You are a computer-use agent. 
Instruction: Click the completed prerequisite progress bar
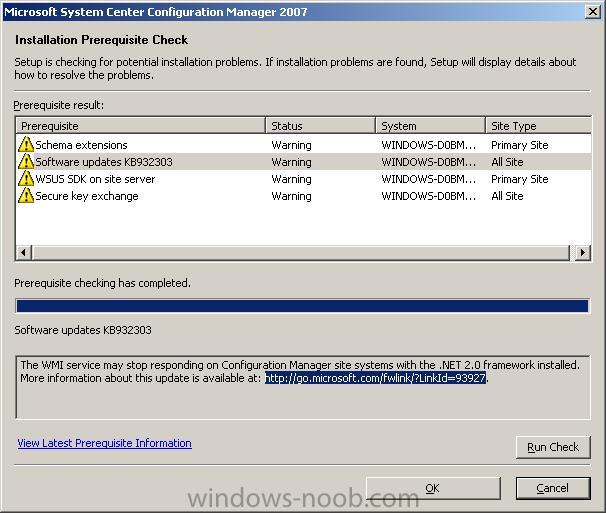click(303, 306)
